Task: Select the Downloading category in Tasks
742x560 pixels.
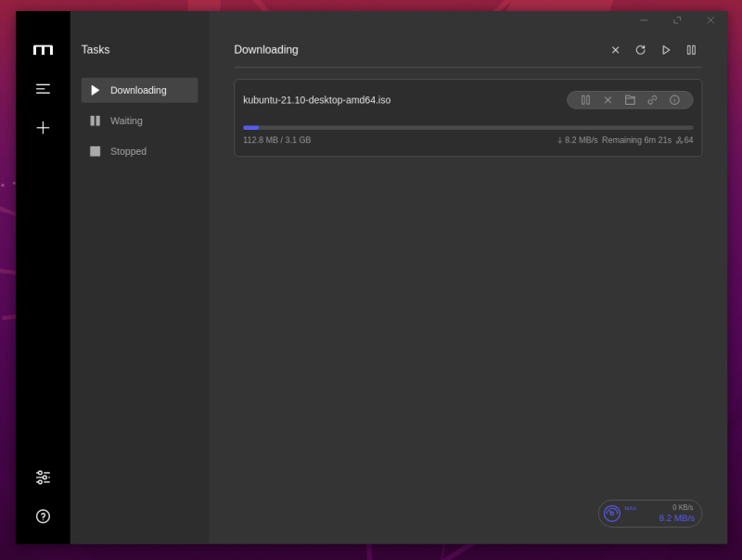Action: [x=138, y=90]
